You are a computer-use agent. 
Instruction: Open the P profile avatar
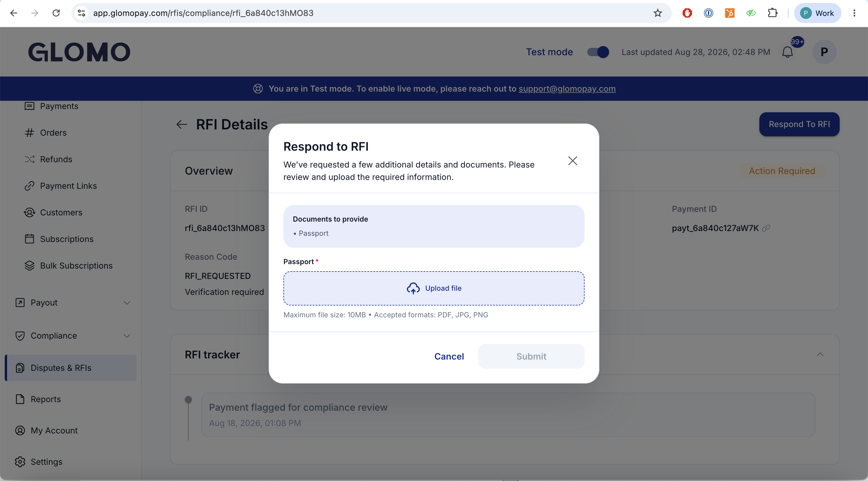824,52
